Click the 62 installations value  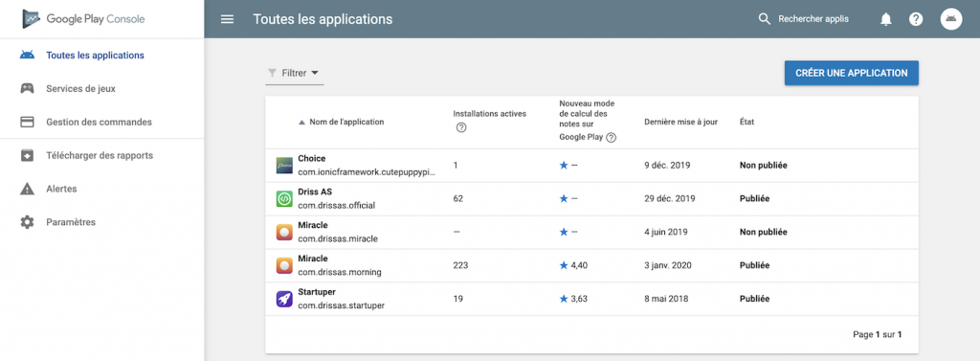457,199
